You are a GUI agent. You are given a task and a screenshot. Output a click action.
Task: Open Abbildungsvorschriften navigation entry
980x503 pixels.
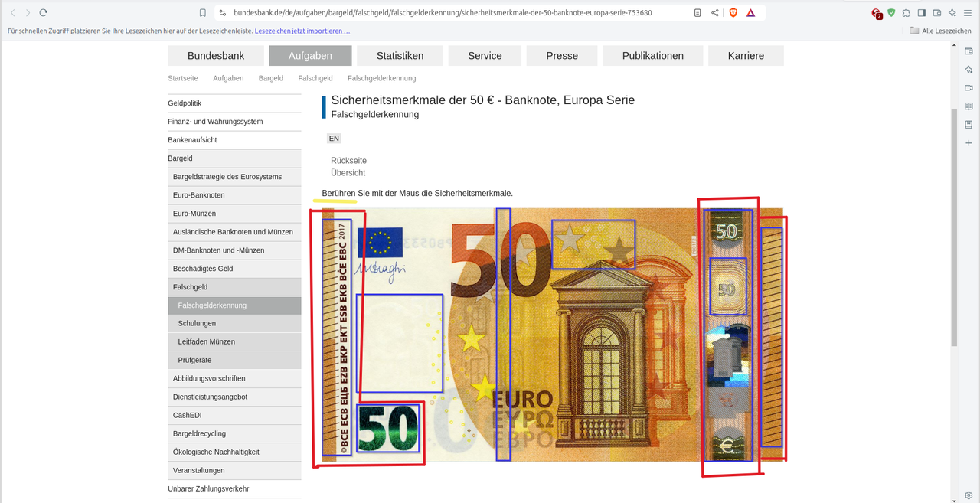tap(234, 378)
